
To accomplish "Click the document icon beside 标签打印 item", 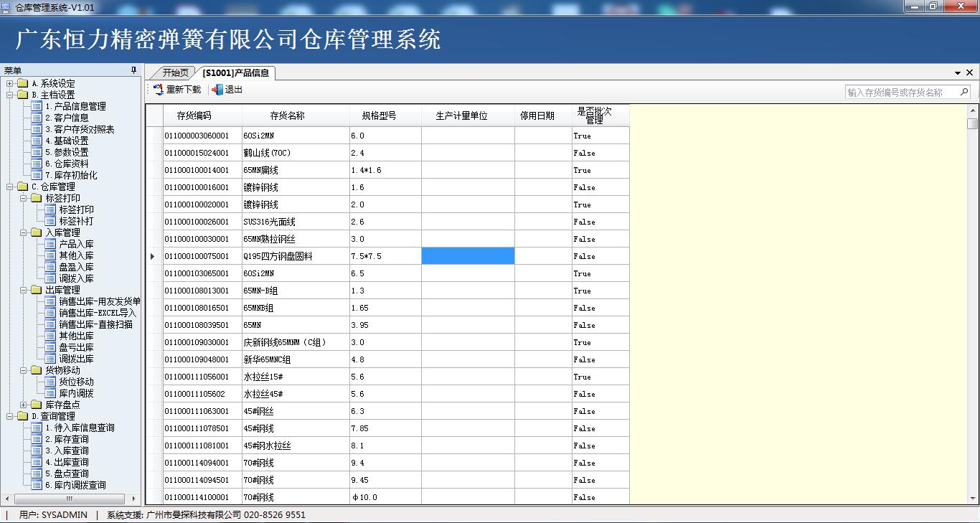I will 50,209.
